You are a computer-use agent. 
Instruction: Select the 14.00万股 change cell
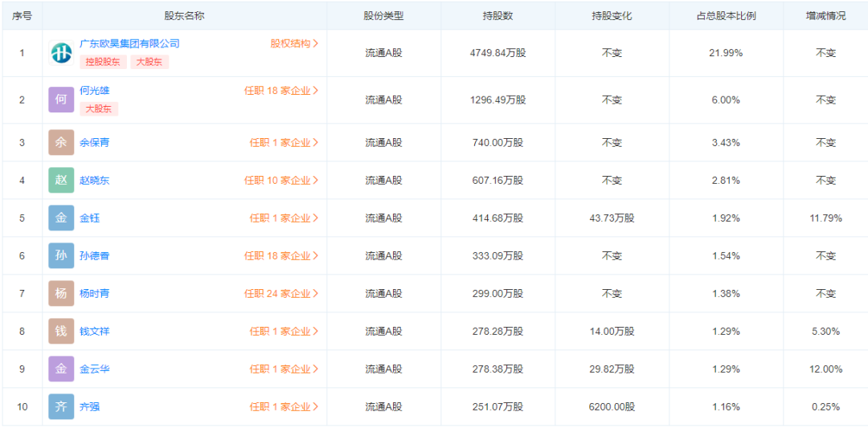612,331
